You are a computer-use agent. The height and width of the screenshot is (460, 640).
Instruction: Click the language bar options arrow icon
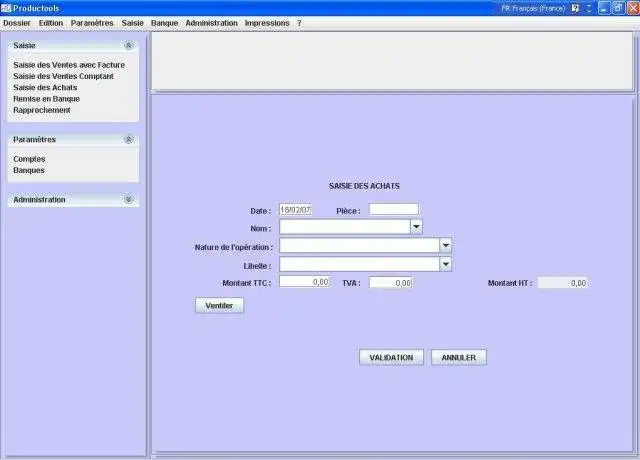pyautogui.click(x=589, y=8)
